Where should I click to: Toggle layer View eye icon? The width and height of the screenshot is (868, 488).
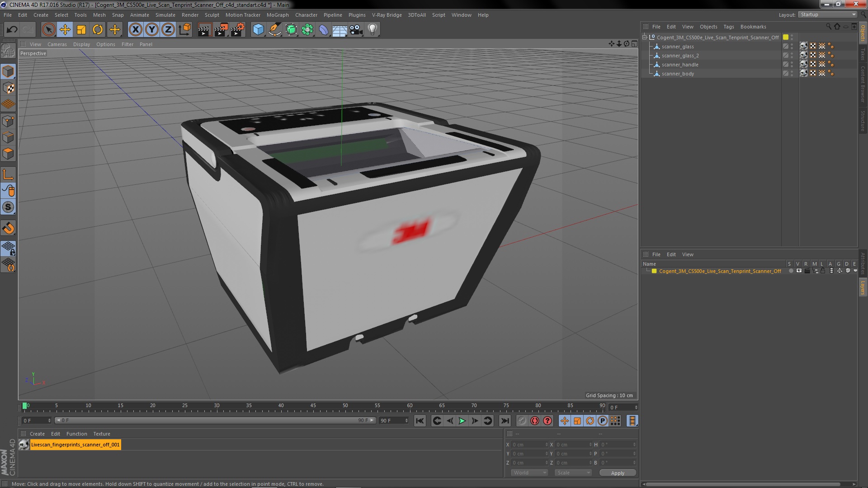[x=799, y=271]
